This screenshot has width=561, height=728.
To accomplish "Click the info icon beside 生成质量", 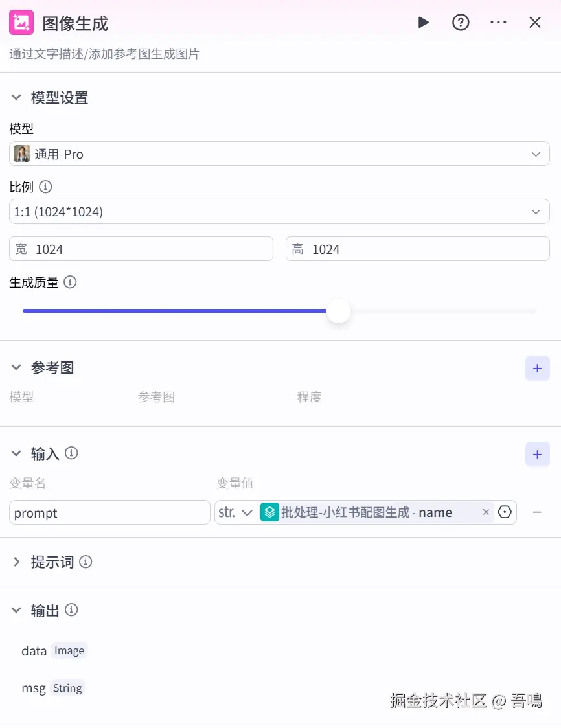I will 70,282.
